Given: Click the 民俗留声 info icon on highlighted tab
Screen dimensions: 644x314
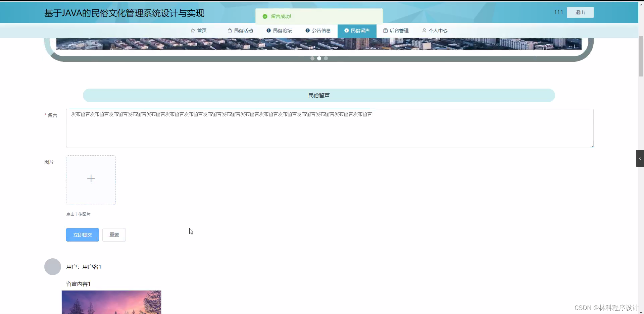Looking at the screenshot, I should (346, 31).
